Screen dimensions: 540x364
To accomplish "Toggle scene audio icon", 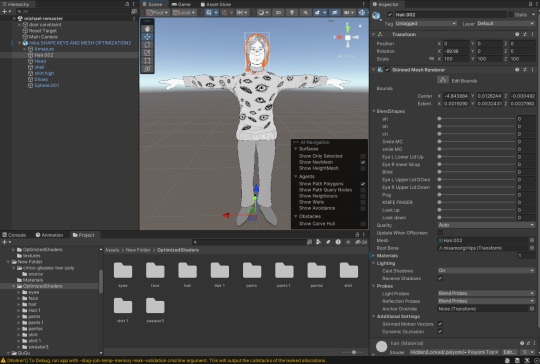I will coord(305,12).
